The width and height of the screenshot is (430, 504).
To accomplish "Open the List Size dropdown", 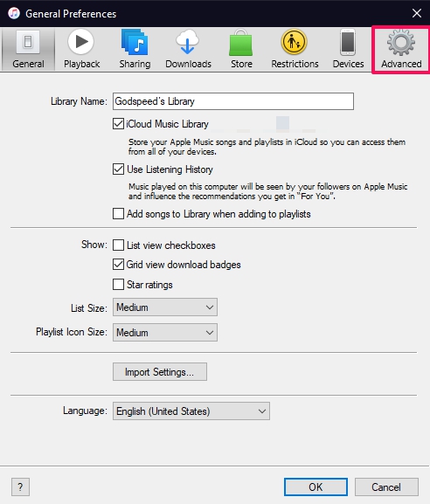I will point(165,307).
